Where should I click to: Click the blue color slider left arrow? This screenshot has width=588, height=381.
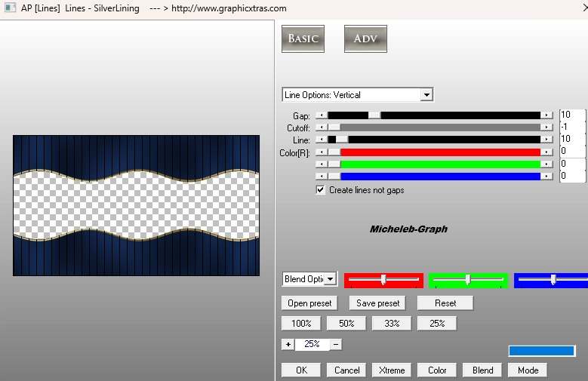(x=322, y=176)
